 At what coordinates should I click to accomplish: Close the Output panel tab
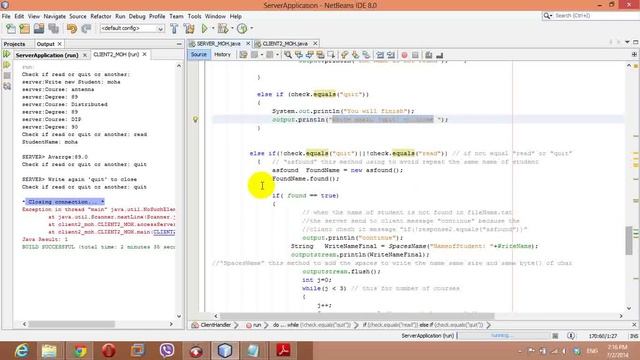click(60, 44)
